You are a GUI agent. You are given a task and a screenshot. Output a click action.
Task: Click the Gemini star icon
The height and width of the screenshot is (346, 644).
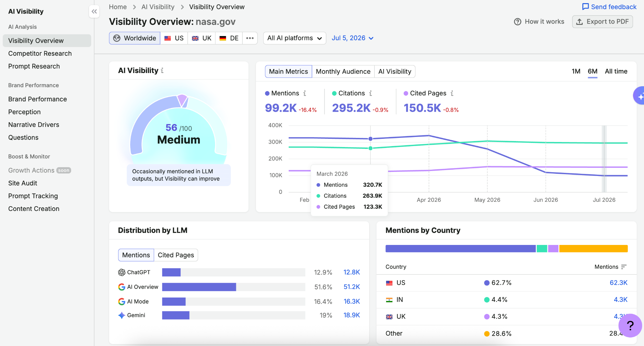[122, 315]
